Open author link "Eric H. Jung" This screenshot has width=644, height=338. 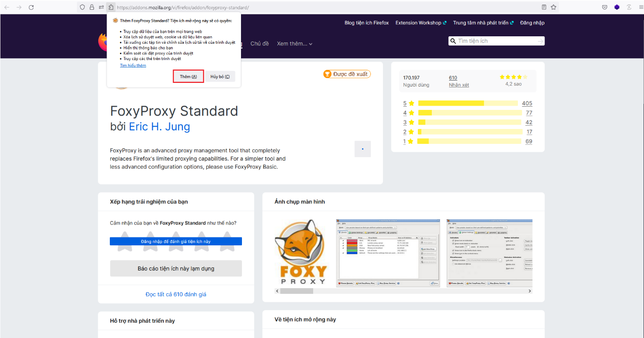coord(159,127)
